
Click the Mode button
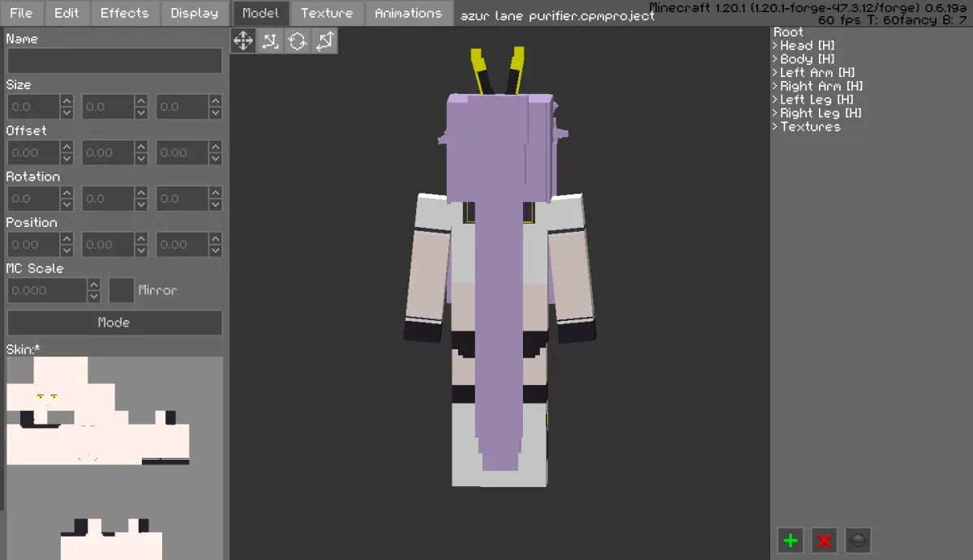tap(114, 323)
